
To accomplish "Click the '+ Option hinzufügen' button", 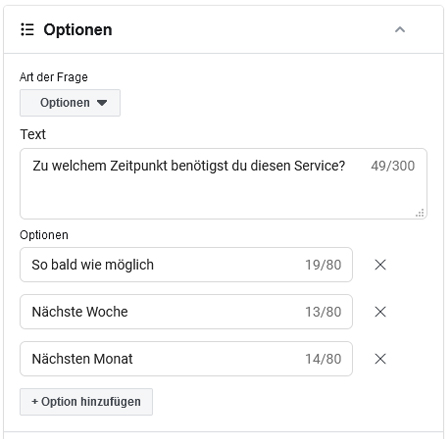I will [x=86, y=402].
